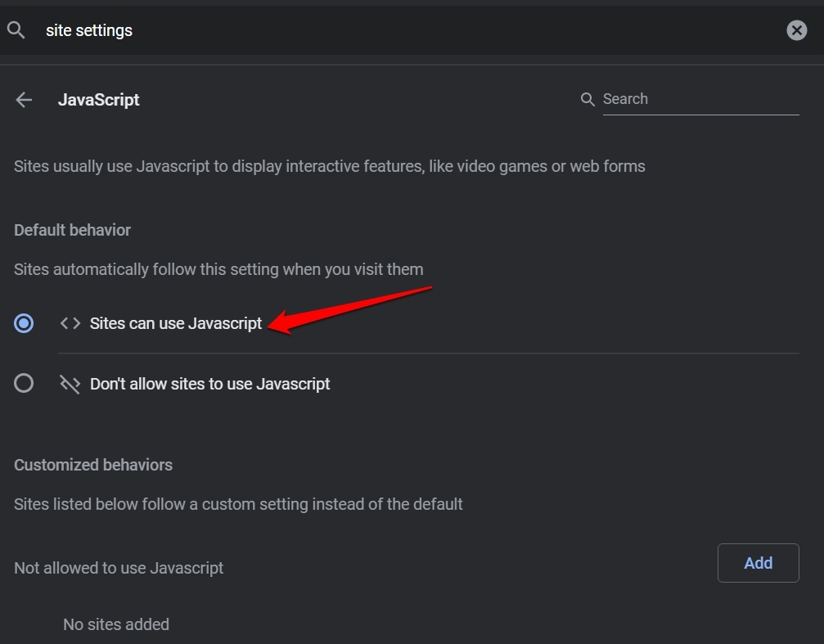
Task: Select 'Sites can use Javascript' radio button
Action: coord(24,323)
